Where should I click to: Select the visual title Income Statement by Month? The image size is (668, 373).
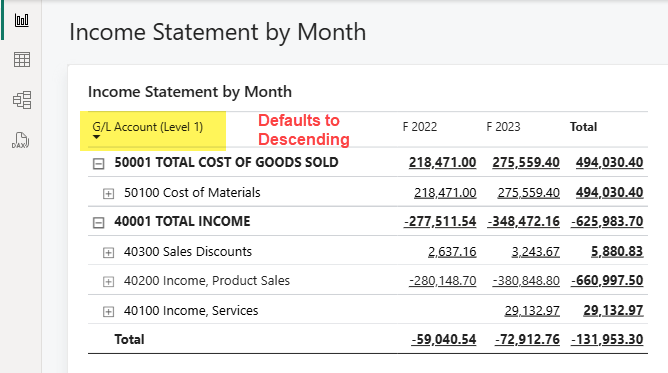coord(190,92)
